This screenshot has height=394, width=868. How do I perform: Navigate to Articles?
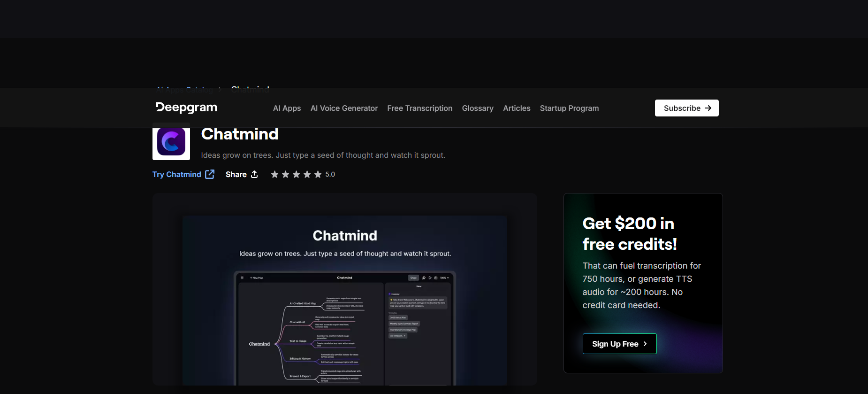[517, 108]
